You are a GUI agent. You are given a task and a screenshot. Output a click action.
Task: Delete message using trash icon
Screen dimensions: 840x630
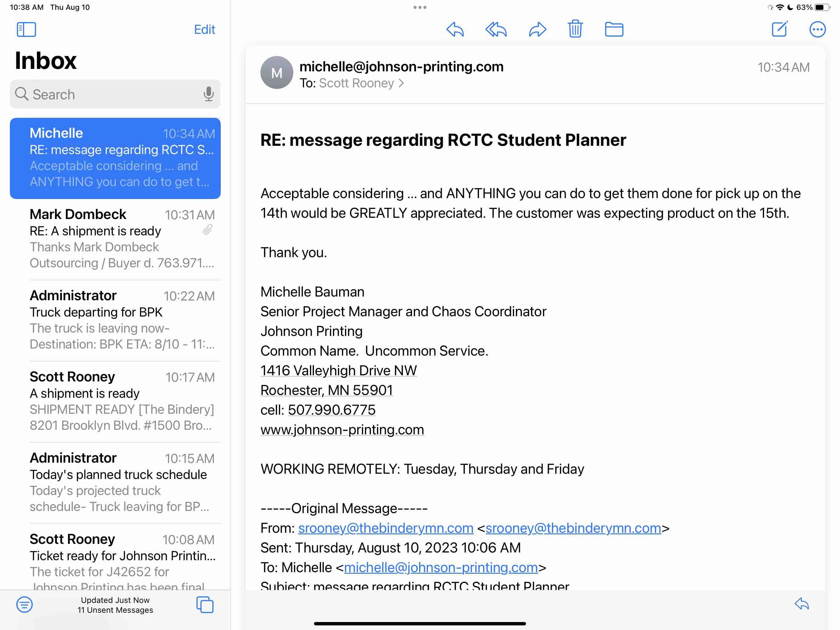point(575,29)
